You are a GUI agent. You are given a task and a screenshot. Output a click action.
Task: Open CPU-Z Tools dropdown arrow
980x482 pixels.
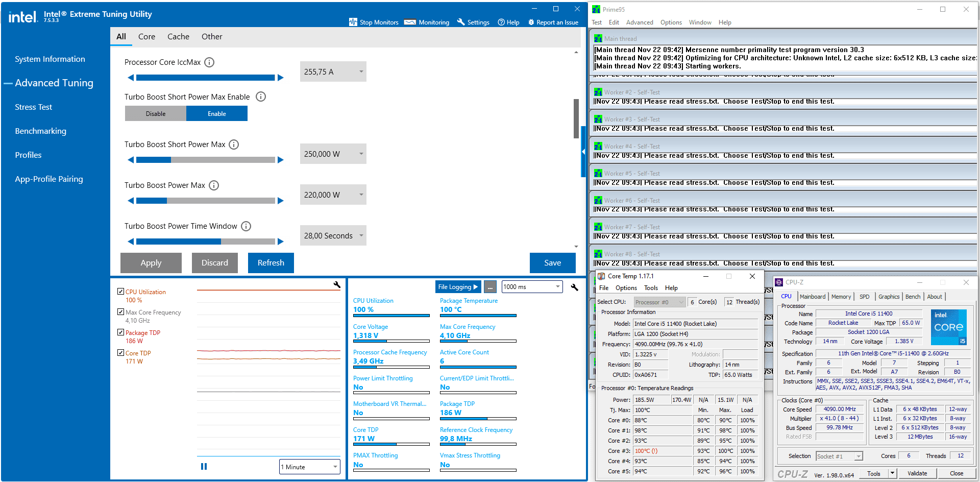point(892,473)
